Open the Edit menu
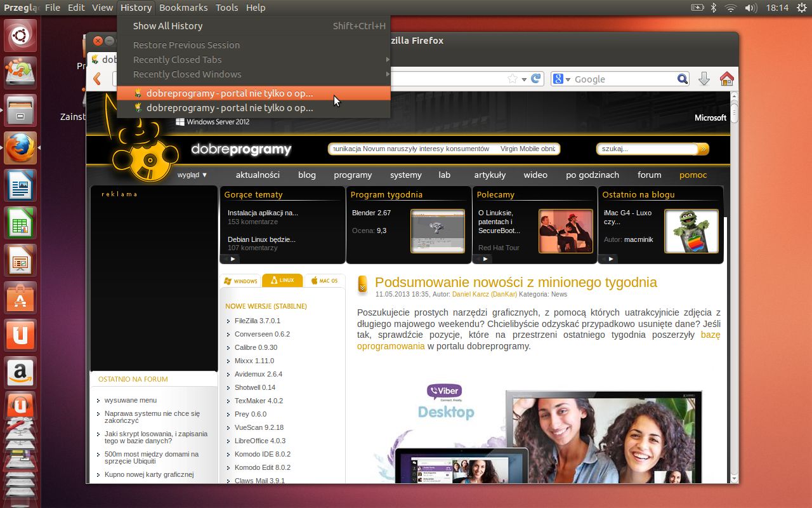The width and height of the screenshot is (812, 508). pos(76,8)
